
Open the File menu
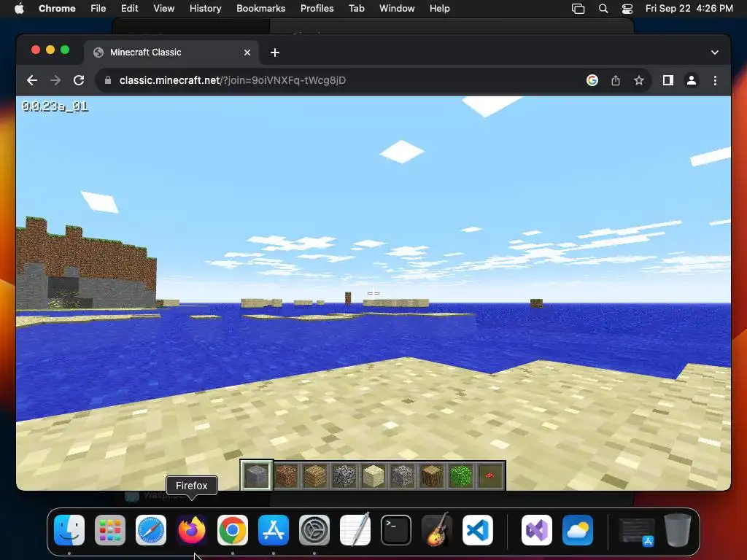click(98, 8)
